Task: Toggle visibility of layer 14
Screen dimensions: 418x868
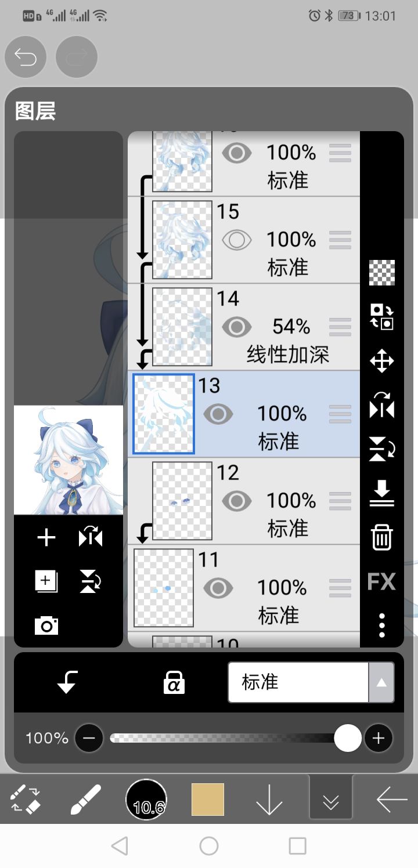Action: (237, 327)
